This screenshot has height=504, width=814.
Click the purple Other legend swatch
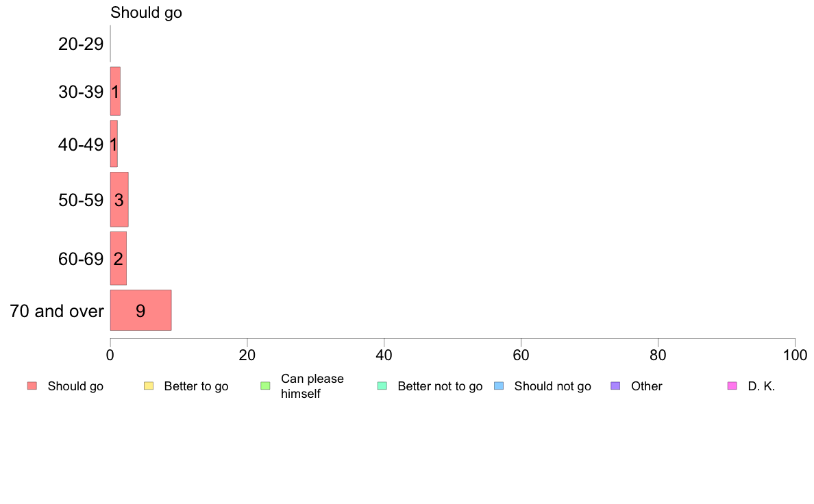coord(616,386)
